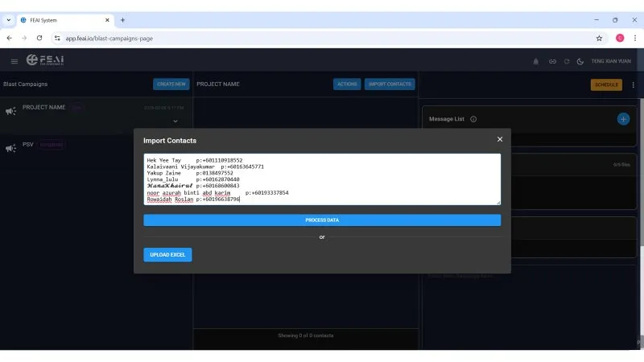Click the IMPORT CONTACTS button

point(390,84)
